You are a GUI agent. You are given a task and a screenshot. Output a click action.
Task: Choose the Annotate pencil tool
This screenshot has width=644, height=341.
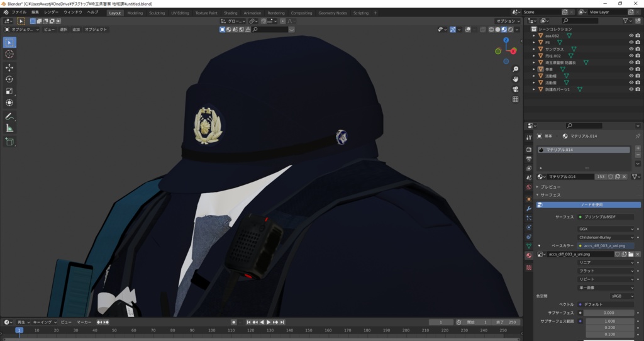(9, 116)
